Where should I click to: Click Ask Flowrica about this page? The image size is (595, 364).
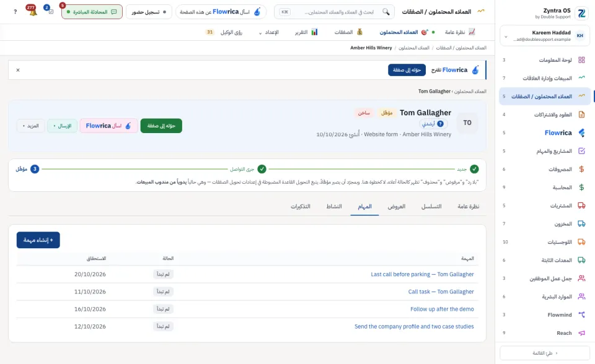pyautogui.click(x=221, y=12)
